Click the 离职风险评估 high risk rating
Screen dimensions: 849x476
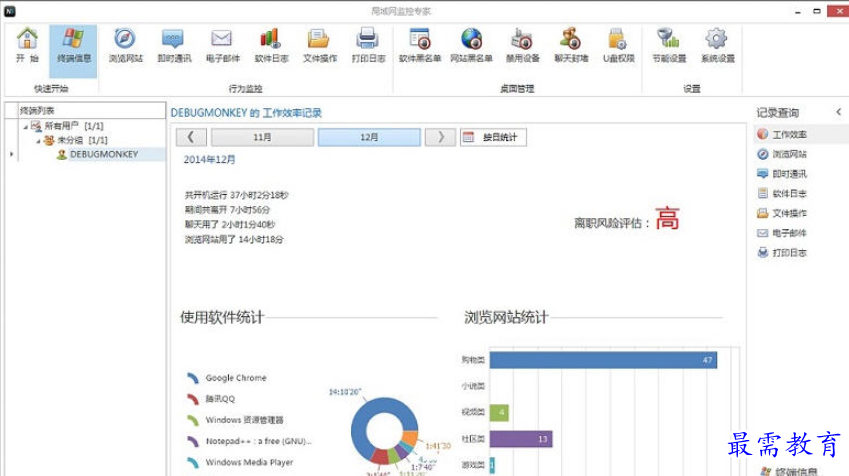pos(667,219)
